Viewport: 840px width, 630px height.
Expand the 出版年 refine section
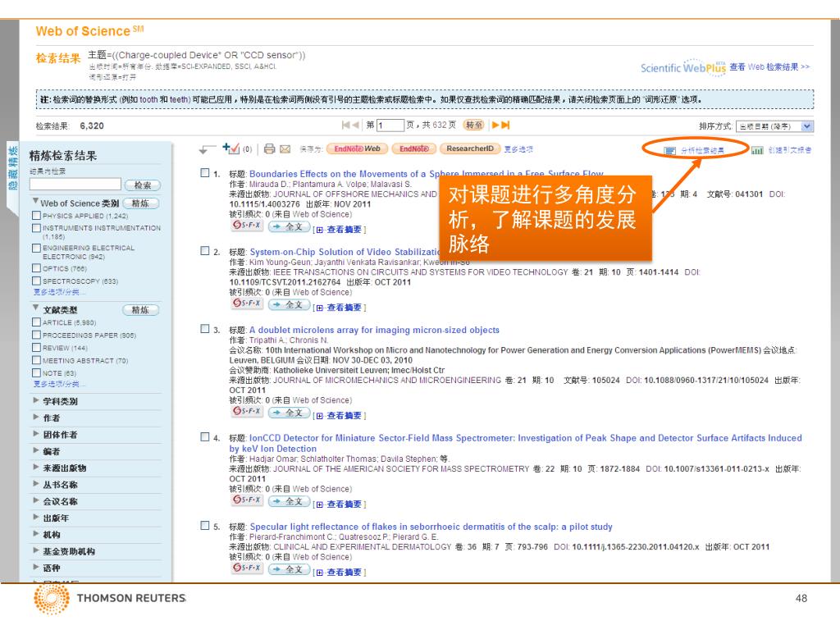(35, 517)
